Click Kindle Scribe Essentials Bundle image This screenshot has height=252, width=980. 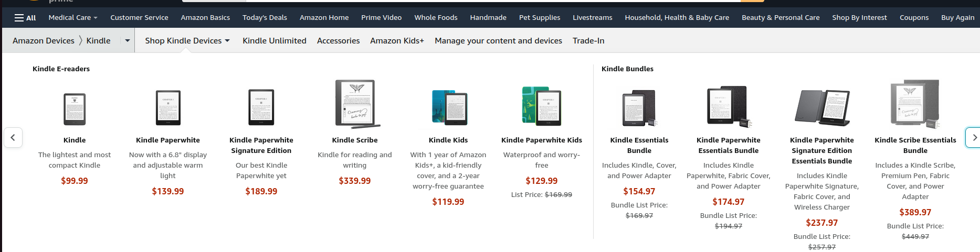pyautogui.click(x=915, y=104)
